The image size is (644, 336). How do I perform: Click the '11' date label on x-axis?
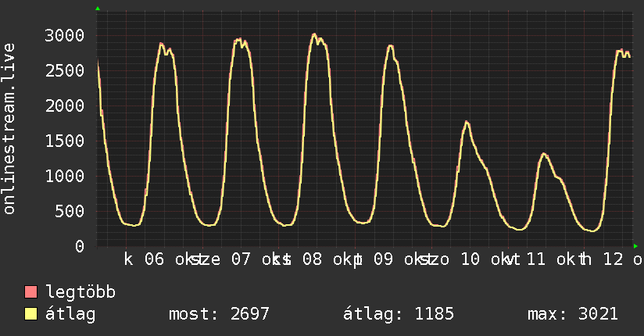pos(535,259)
